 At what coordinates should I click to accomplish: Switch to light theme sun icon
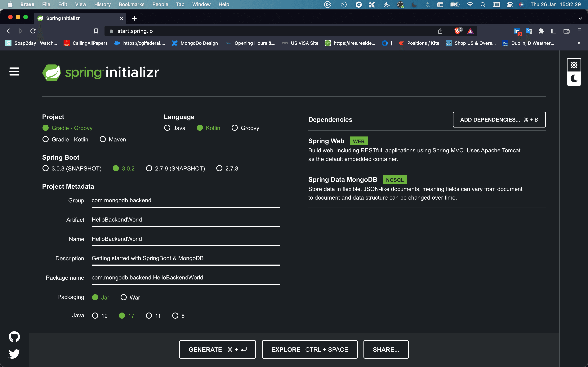click(574, 65)
